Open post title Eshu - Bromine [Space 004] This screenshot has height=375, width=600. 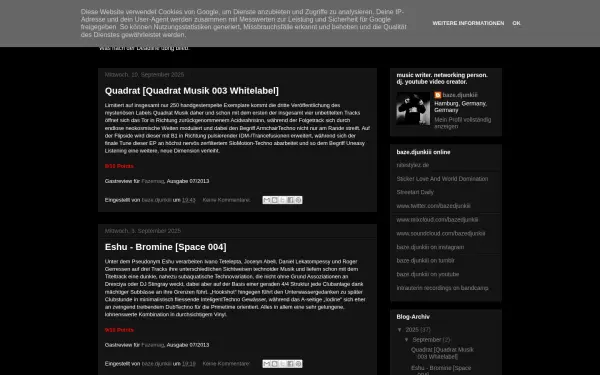coord(165,247)
